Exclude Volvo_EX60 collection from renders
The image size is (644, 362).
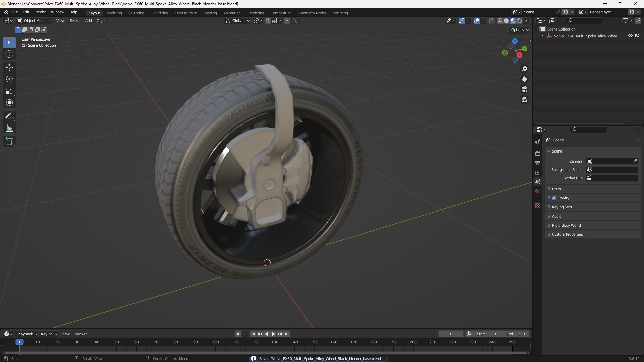point(637,36)
